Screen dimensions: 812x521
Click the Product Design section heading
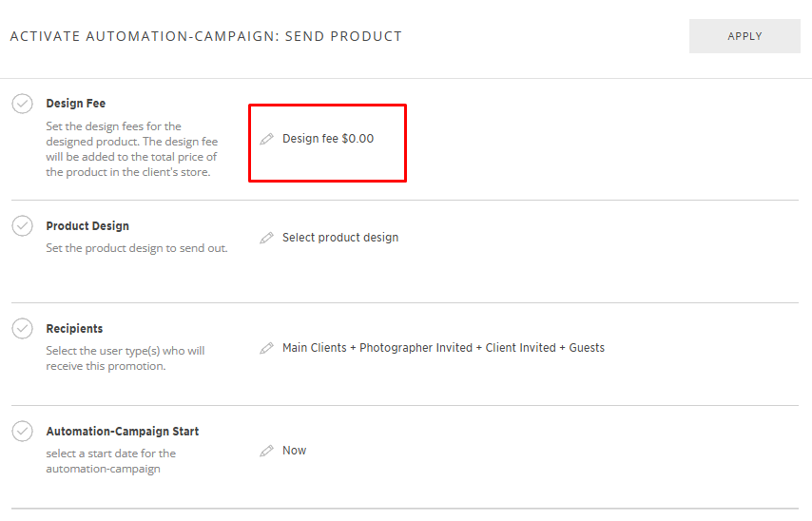coord(87,226)
